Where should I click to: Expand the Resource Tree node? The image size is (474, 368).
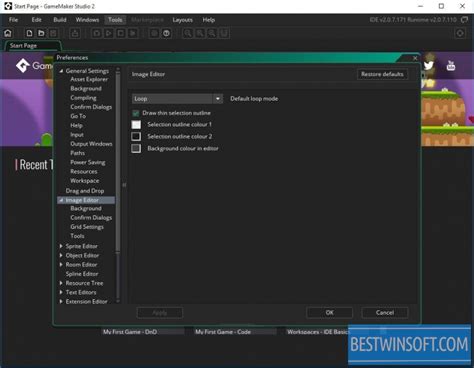click(61, 283)
